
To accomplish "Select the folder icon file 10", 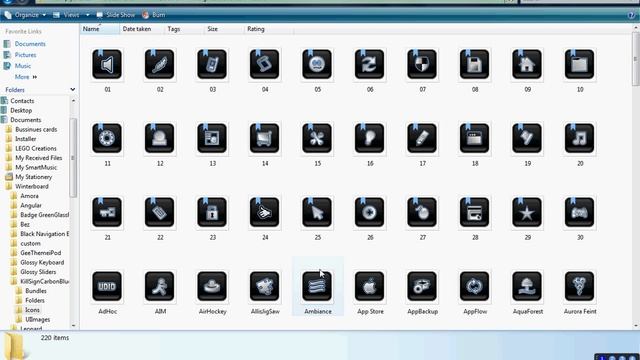I will (x=580, y=64).
